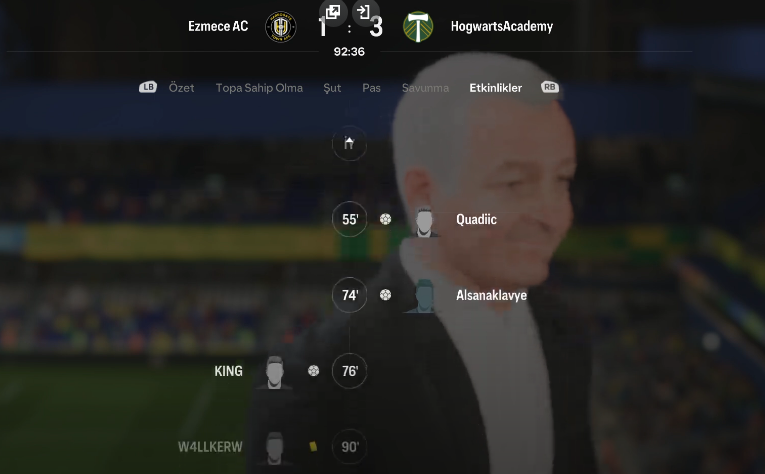Select the kickoff whistle event marker
The width and height of the screenshot is (765, 474).
[349, 143]
